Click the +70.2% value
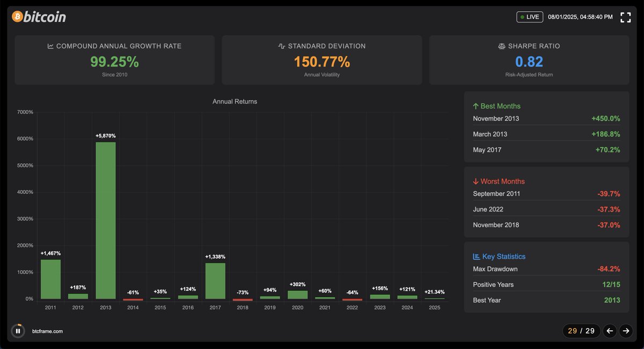The image size is (644, 349). point(608,149)
